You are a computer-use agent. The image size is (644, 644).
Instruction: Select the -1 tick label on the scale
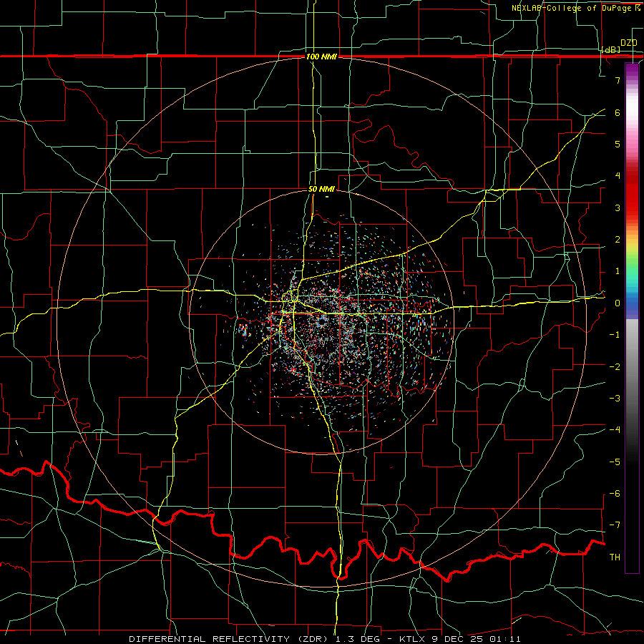pos(615,335)
